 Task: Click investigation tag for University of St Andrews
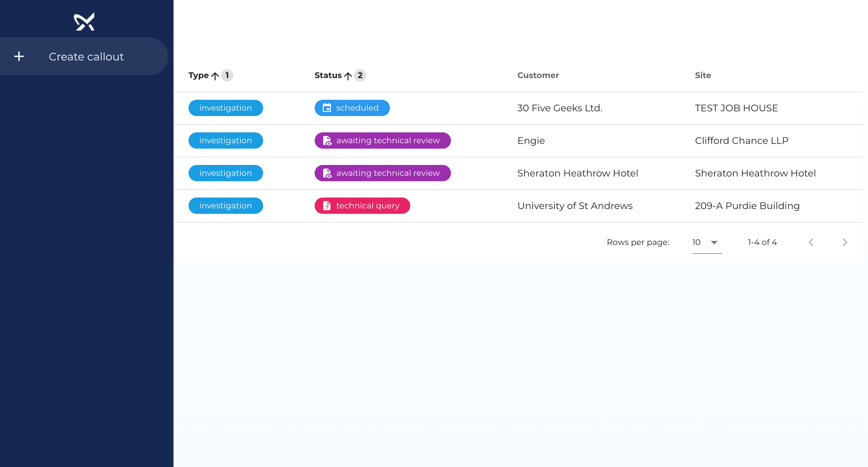(225, 206)
